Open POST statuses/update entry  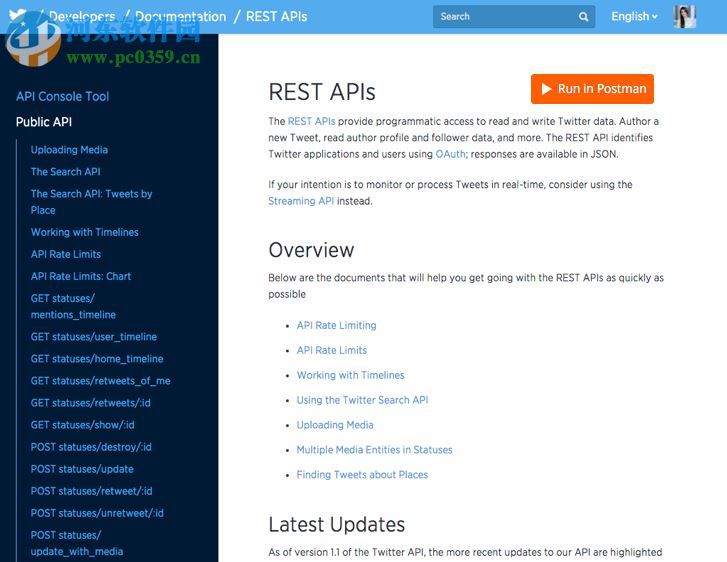click(x=82, y=469)
